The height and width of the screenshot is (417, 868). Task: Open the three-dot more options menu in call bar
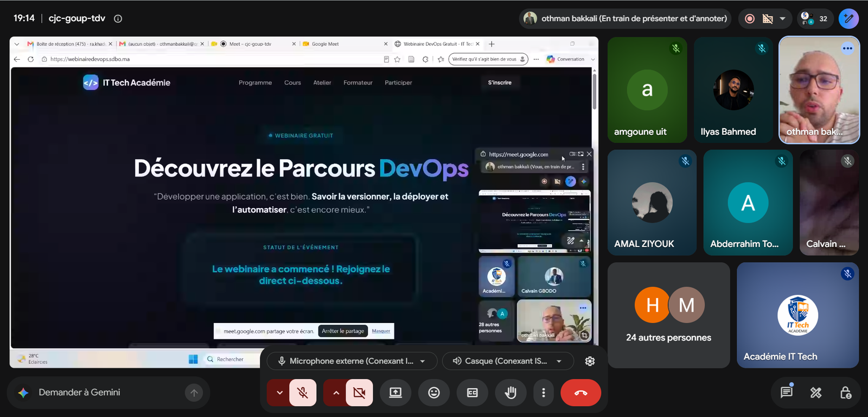coord(544,393)
